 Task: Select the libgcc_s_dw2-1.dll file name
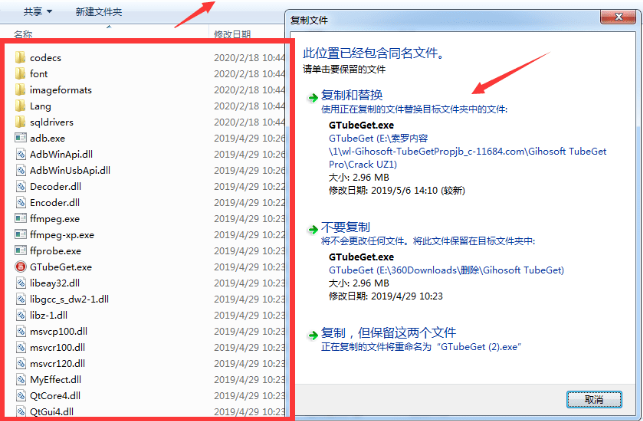pyautogui.click(x=69, y=299)
